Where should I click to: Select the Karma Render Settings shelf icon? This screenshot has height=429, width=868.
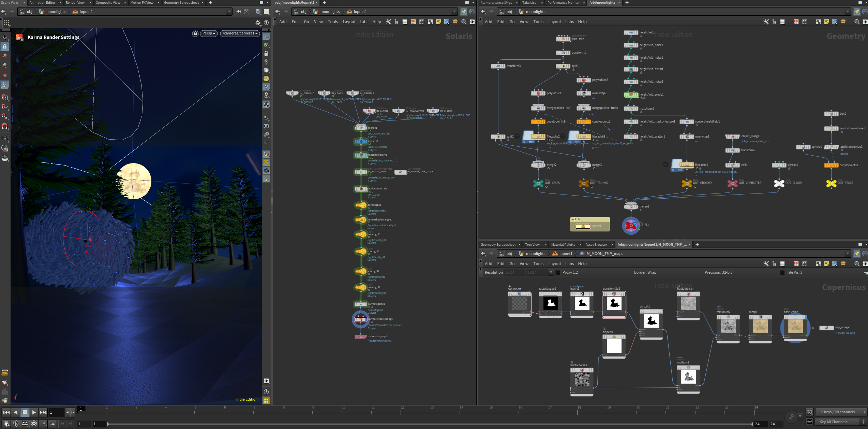[x=19, y=37]
